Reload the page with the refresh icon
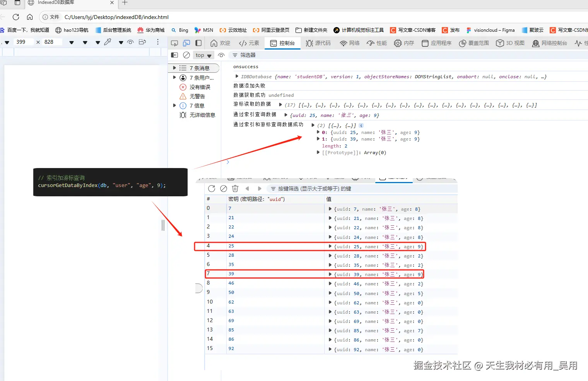588x381 pixels. [15, 17]
